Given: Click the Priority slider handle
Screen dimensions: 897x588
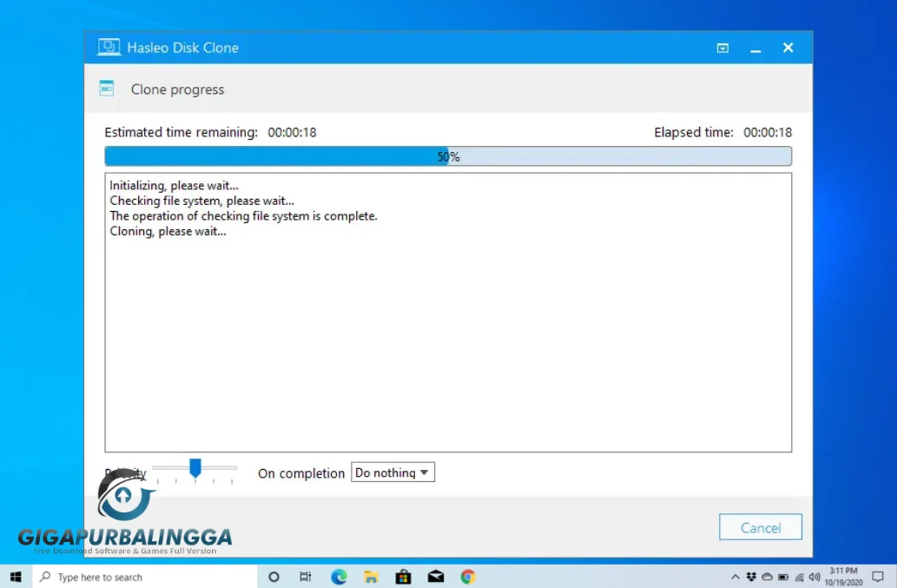Looking at the screenshot, I should coord(195,467).
